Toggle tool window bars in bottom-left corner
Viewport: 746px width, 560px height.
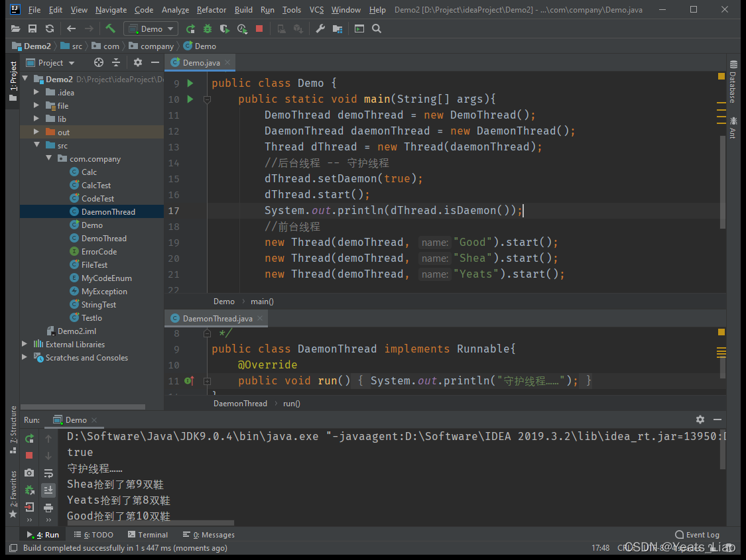coord(13,548)
